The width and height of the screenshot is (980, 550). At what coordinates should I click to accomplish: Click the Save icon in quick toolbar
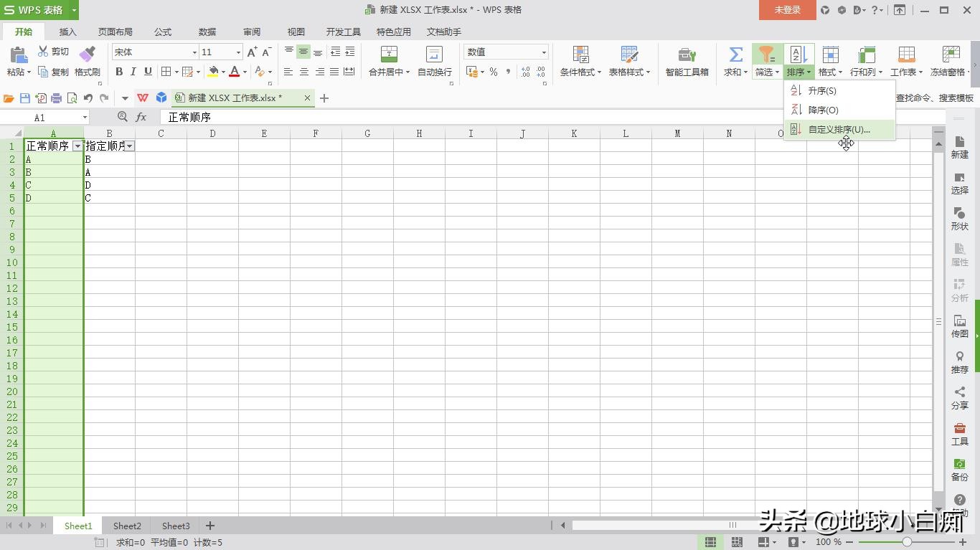pyautogui.click(x=25, y=98)
